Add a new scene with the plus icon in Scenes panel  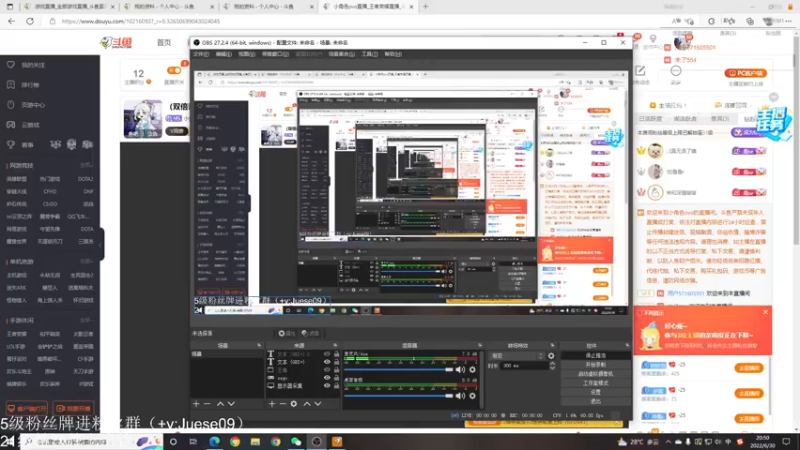click(196, 404)
